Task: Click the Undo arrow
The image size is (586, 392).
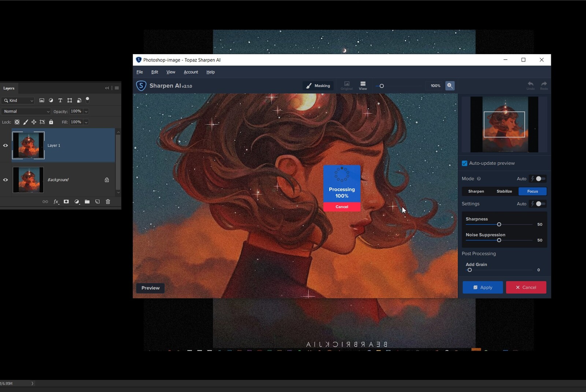Action: click(530, 86)
